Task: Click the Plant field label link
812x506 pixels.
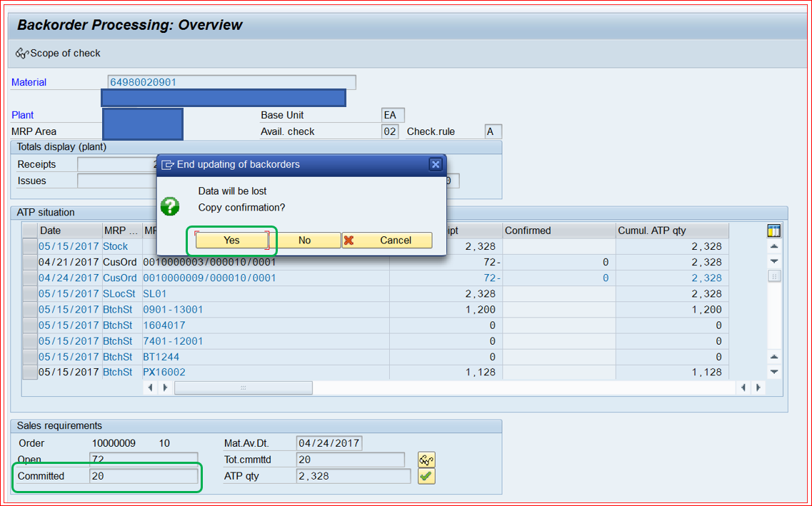Action: pyautogui.click(x=21, y=115)
